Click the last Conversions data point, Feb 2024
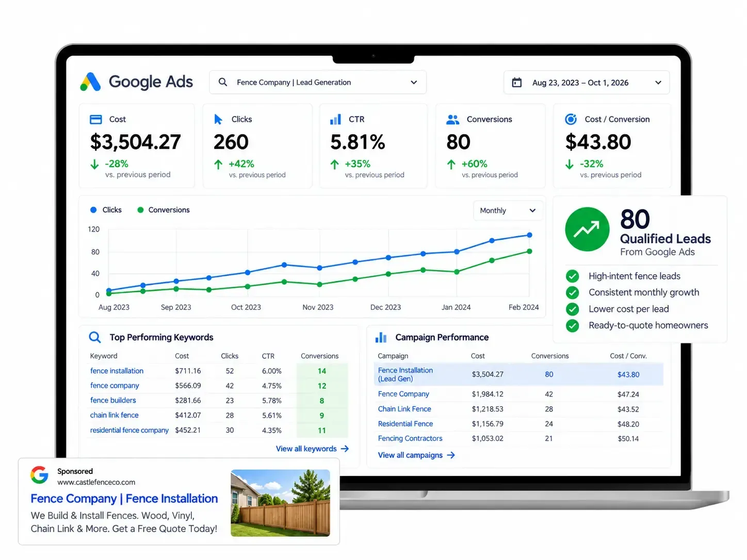The height and width of the screenshot is (560, 747). (x=529, y=252)
